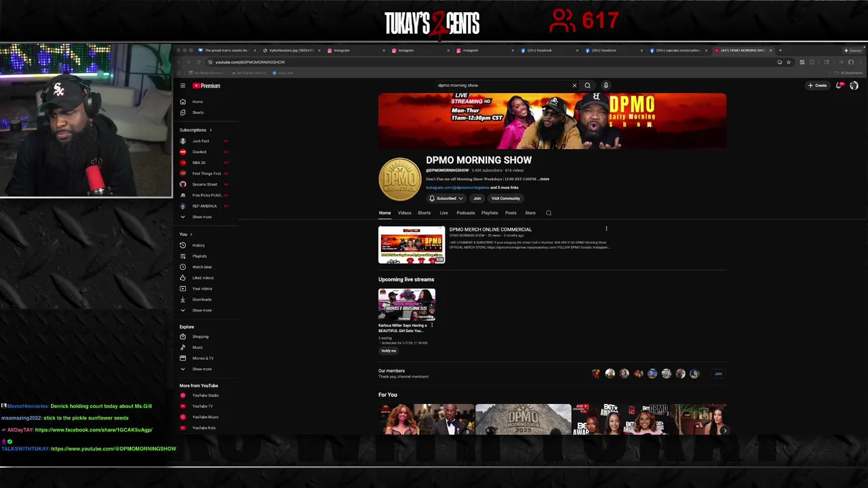Open the You section chevron

coord(191,235)
